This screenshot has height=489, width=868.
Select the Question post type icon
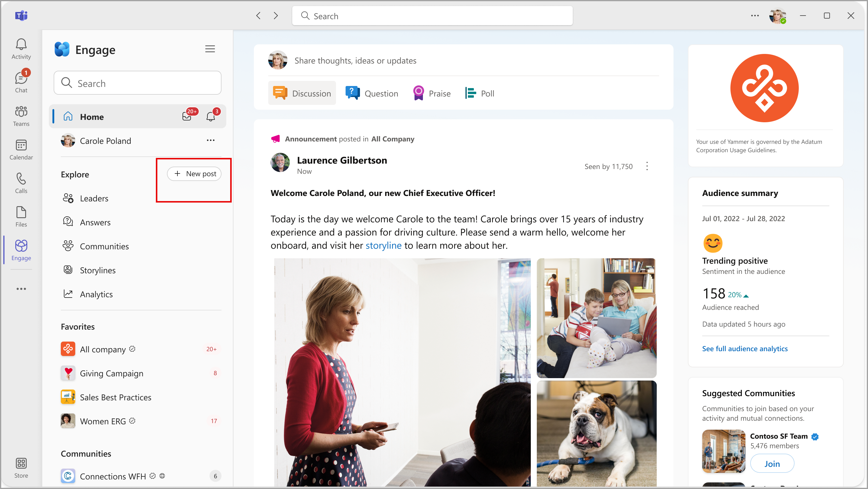click(353, 93)
